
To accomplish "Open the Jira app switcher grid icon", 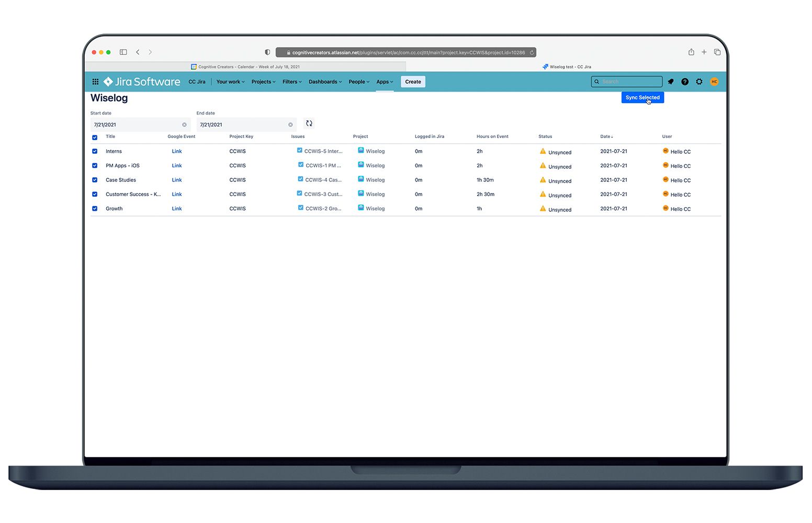I will [95, 82].
